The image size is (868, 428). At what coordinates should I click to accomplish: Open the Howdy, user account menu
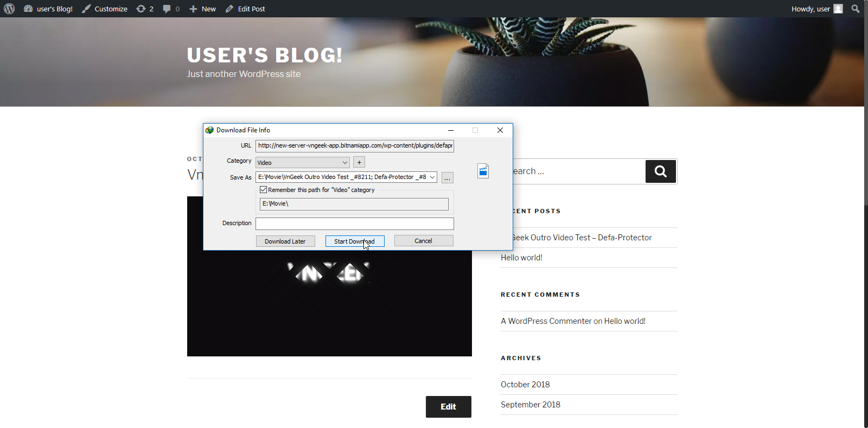point(816,9)
